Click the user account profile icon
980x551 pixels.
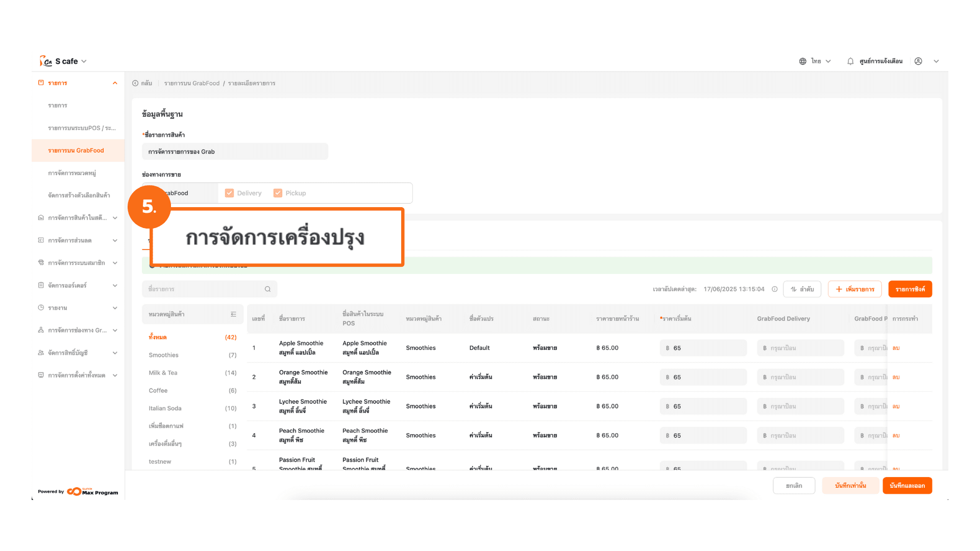[918, 61]
